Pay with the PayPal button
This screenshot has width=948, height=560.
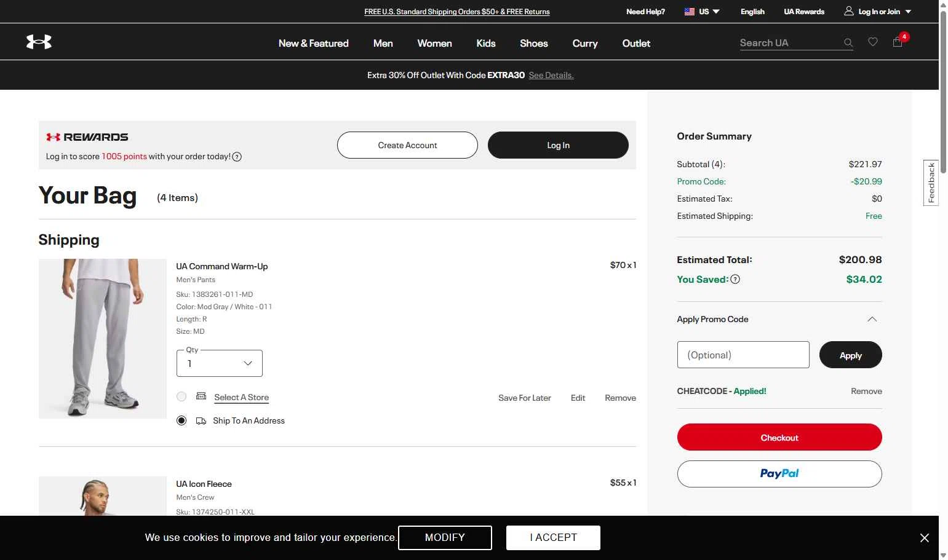pos(779,473)
